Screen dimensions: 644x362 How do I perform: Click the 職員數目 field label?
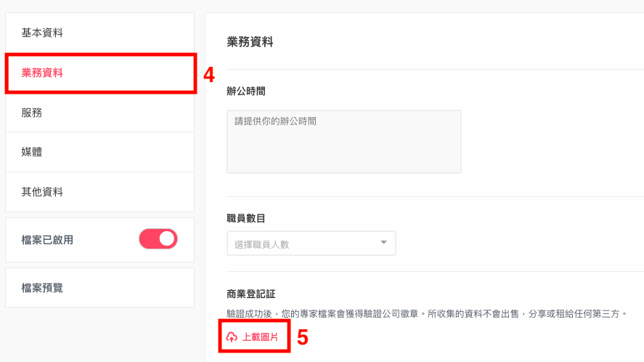pos(245,218)
